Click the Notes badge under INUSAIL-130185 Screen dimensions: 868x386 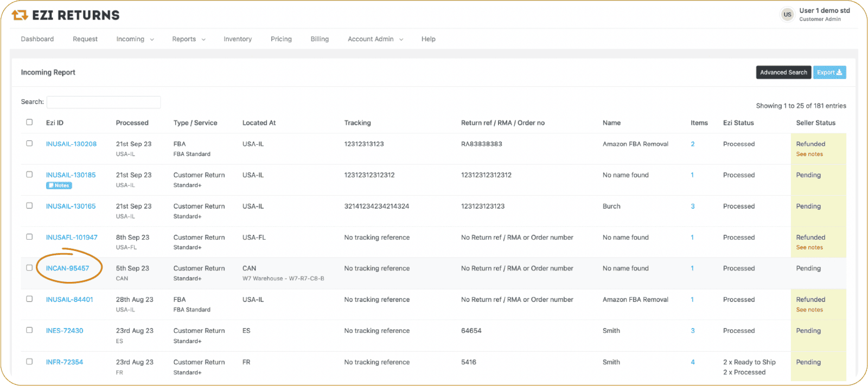click(x=59, y=185)
